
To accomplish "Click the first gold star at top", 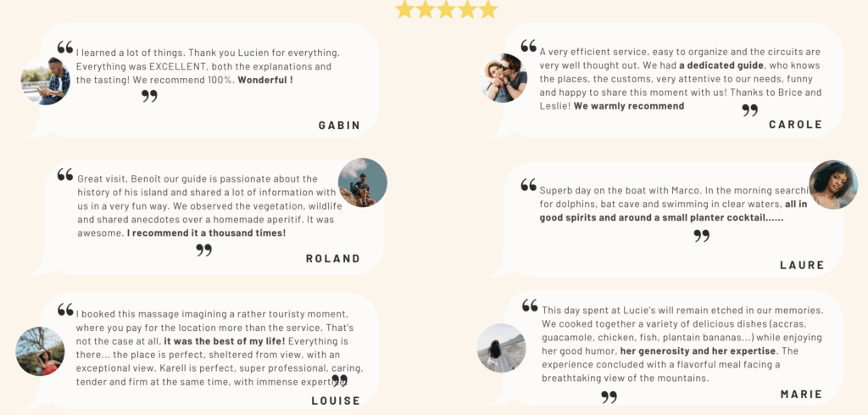I will (x=405, y=8).
